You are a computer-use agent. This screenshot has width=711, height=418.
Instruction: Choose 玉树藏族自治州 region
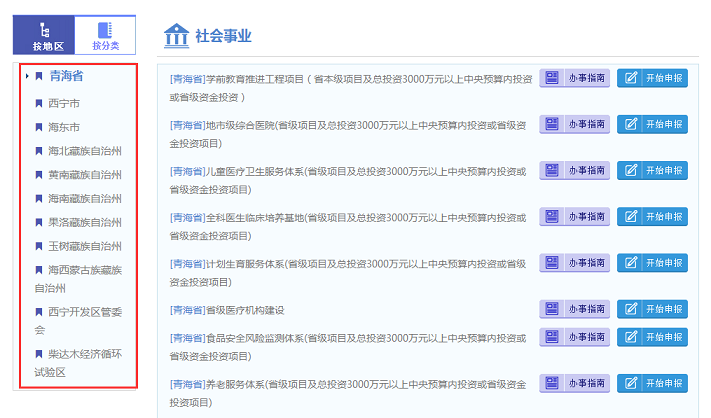[x=85, y=246]
